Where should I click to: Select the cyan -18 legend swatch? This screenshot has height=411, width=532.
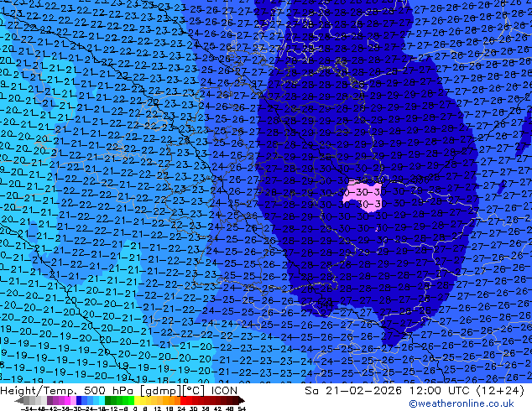(102, 400)
